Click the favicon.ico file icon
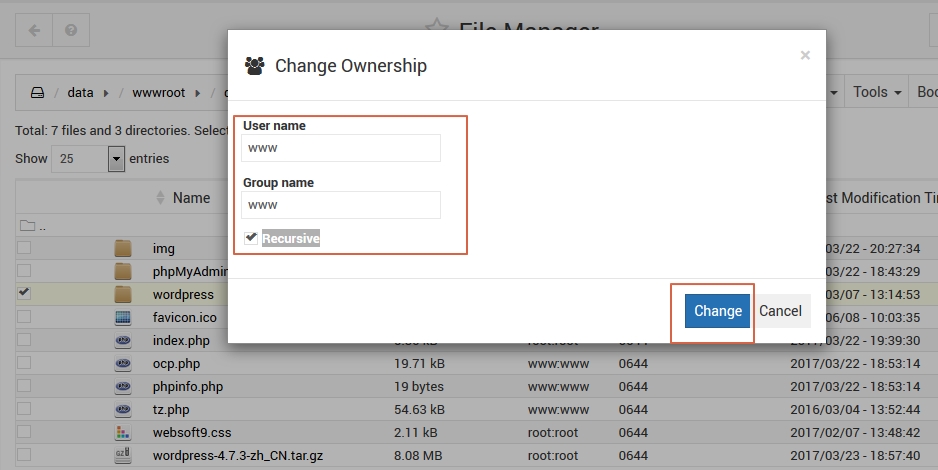The image size is (938, 470). coord(123,317)
